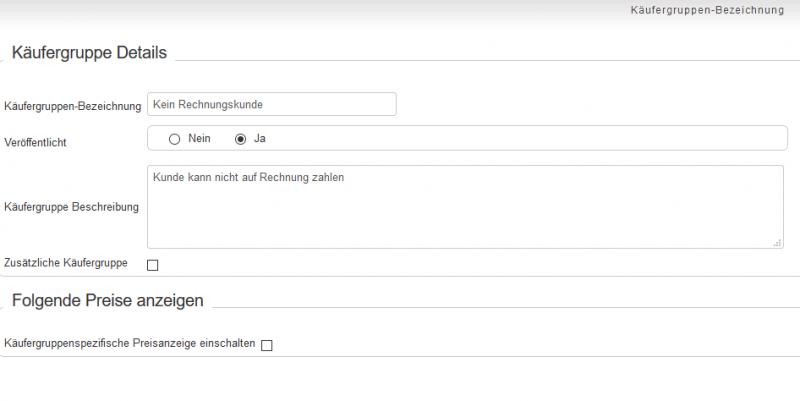Click the 'Ja' option label text
Image resolution: width=800 pixels, height=401 pixels.
click(x=260, y=138)
